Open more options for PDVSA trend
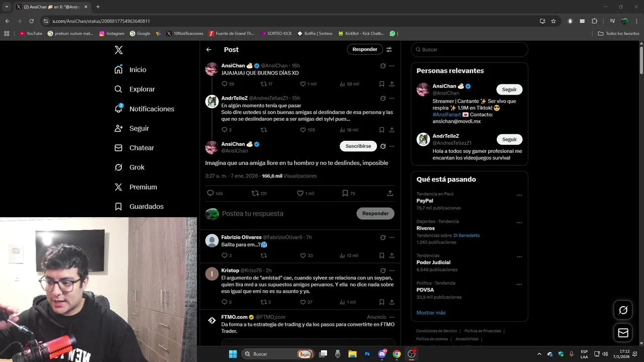644x362 pixels. 519,285
